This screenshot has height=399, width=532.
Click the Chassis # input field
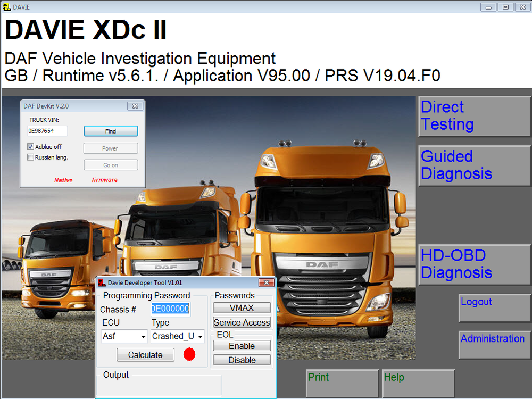click(170, 309)
